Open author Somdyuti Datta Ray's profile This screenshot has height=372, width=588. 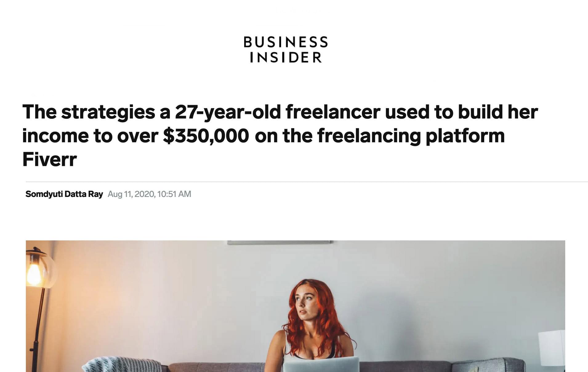coord(64,194)
